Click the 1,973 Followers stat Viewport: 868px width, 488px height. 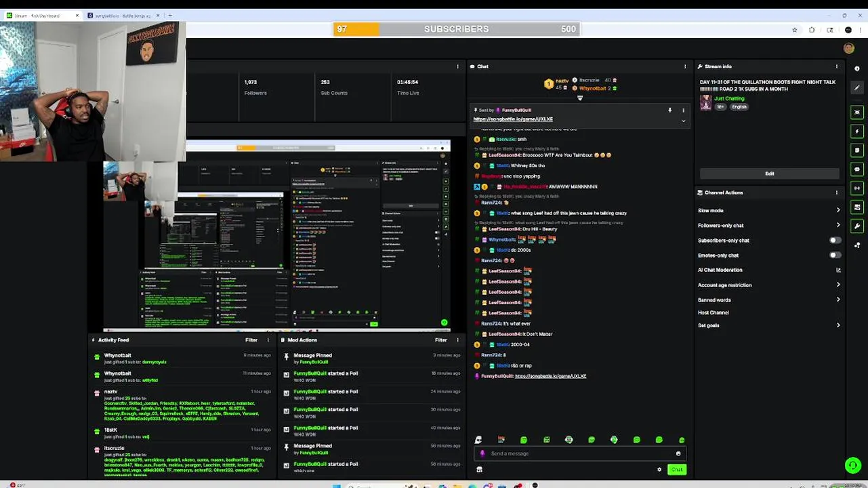pos(255,87)
